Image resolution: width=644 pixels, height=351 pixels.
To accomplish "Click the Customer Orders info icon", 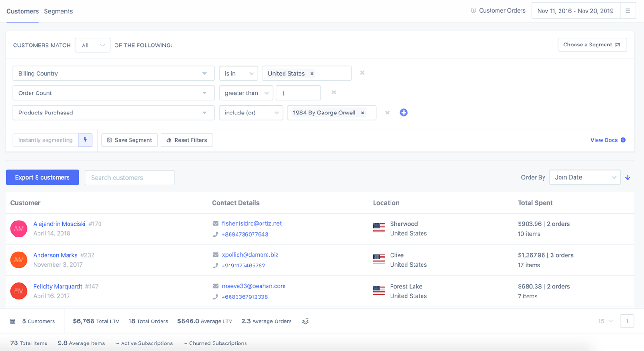I will coord(474,10).
